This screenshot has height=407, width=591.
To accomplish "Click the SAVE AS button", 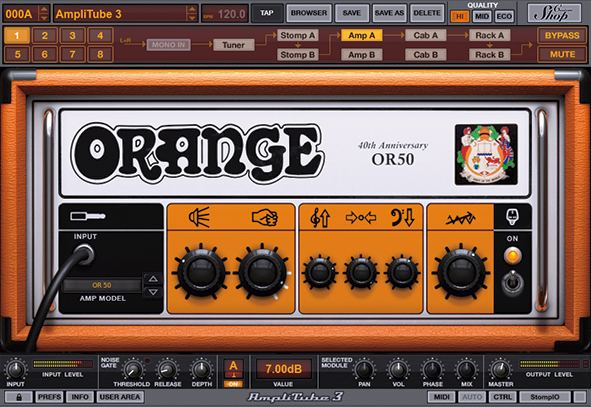I will pos(389,13).
